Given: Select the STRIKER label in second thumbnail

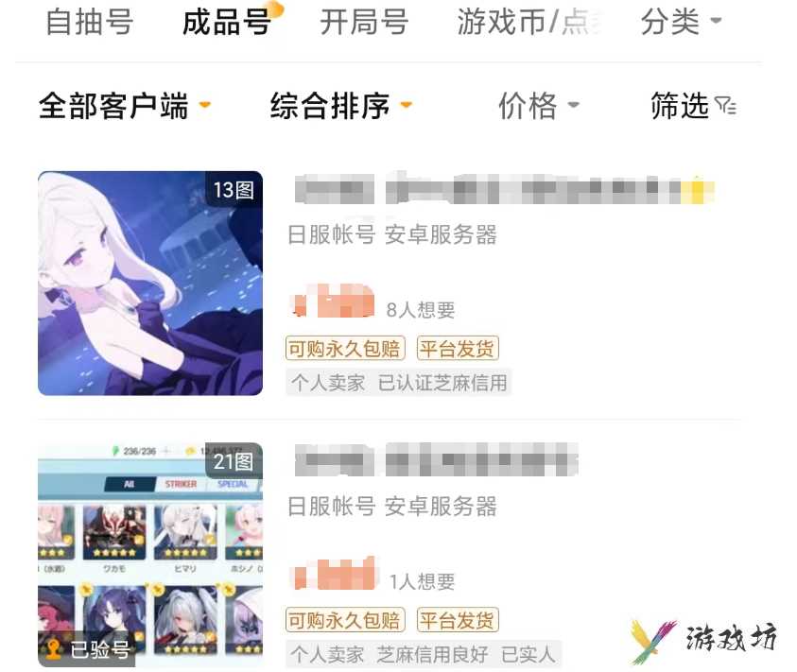Looking at the screenshot, I should tap(181, 484).
